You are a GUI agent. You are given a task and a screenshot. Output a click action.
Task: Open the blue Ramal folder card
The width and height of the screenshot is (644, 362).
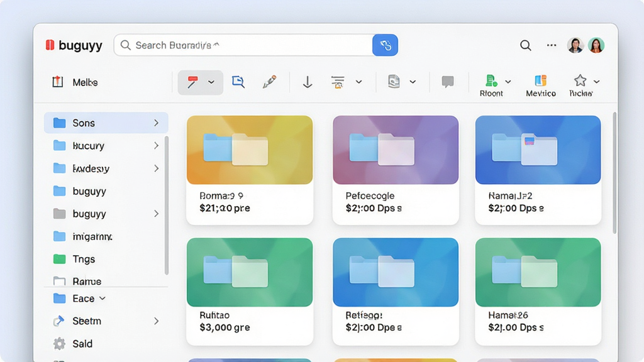[538, 170]
